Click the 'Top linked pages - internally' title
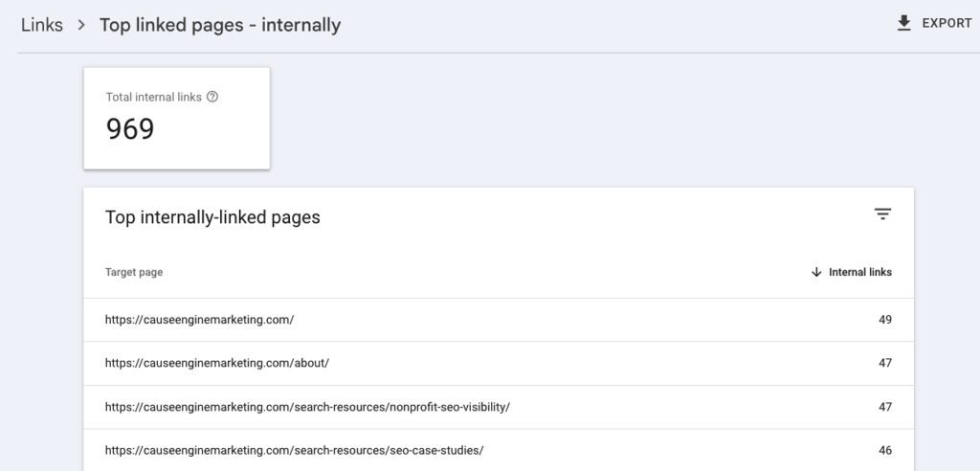Image resolution: width=980 pixels, height=471 pixels. pos(220,25)
